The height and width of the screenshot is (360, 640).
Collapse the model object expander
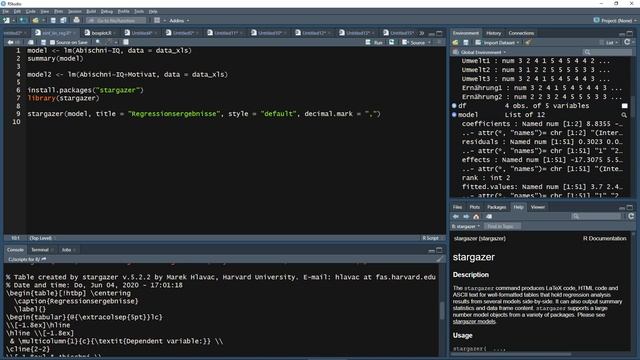tap(454, 115)
